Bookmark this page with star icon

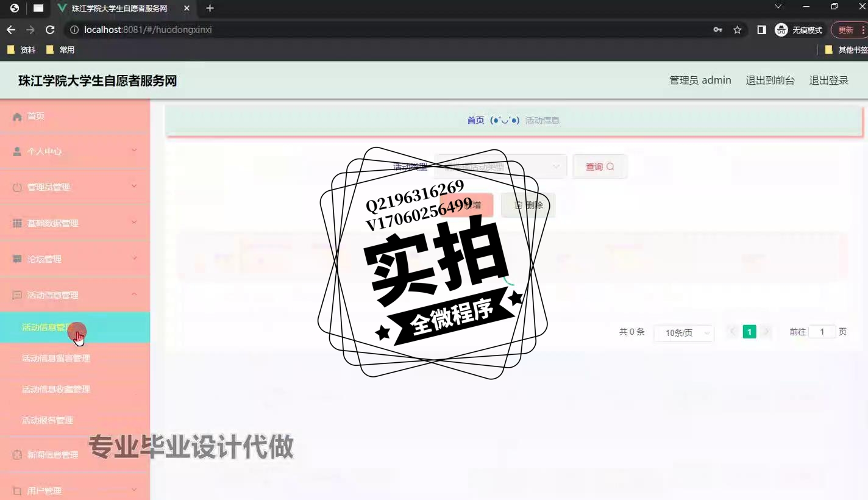[x=738, y=30]
